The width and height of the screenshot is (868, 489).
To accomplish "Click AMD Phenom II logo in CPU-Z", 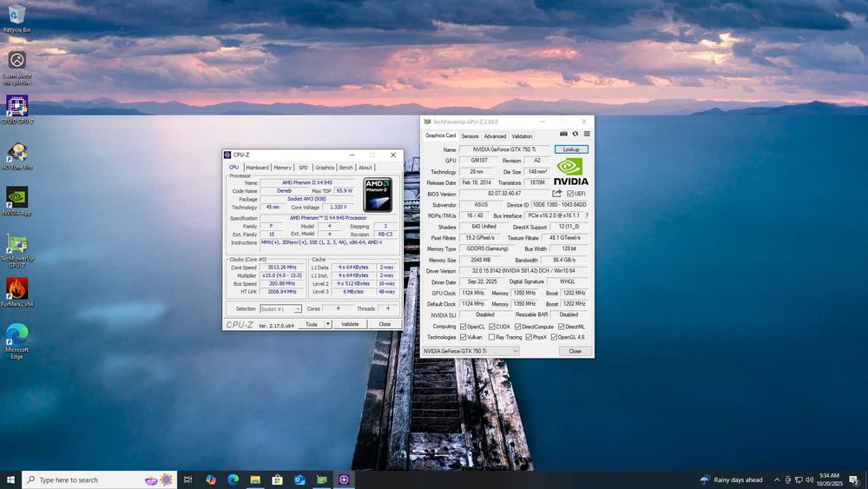I will tap(378, 195).
